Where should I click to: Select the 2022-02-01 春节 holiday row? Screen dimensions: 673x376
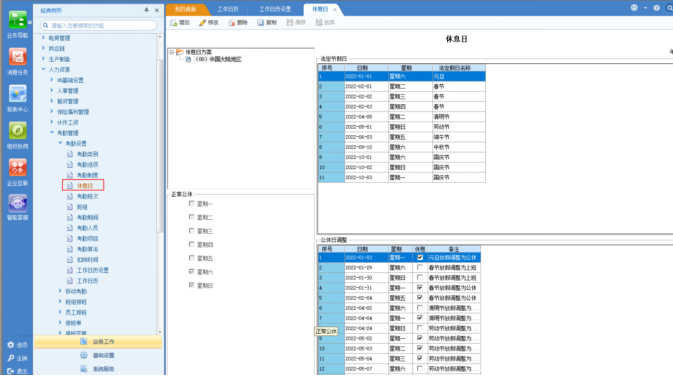402,86
